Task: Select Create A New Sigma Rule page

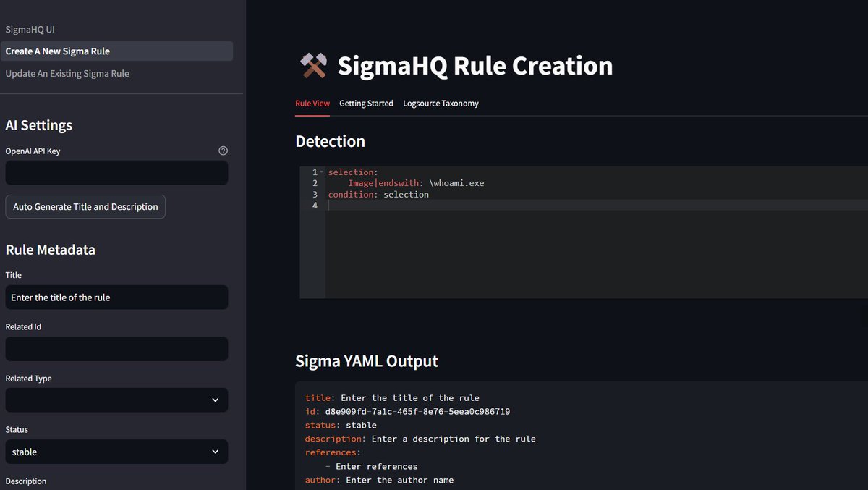Action: 116,51
